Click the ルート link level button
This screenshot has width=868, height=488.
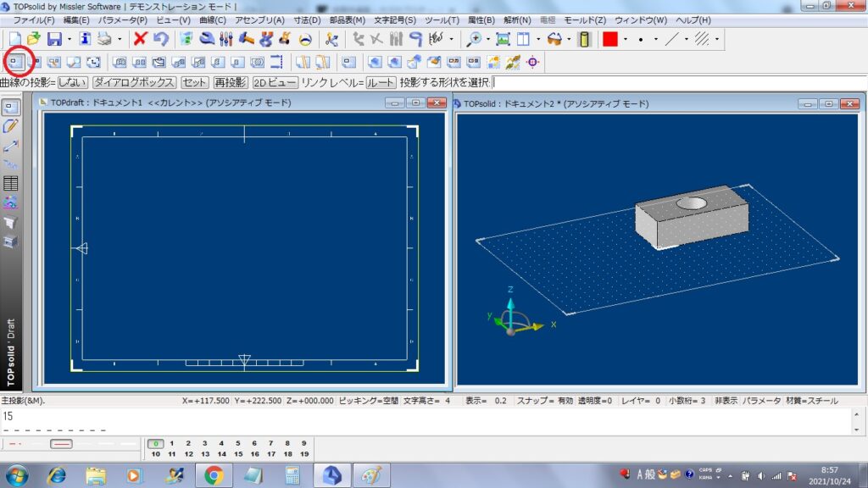(381, 82)
